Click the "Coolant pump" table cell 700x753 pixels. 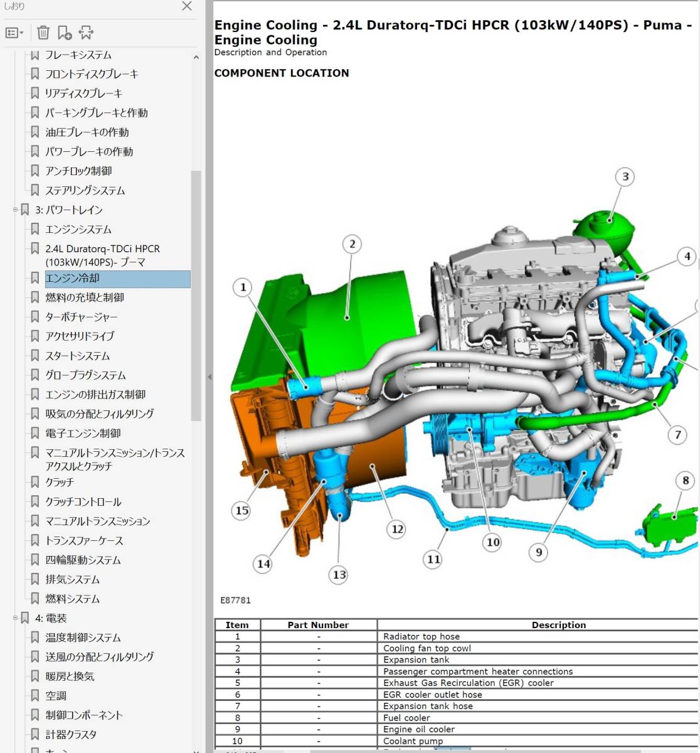pyautogui.click(x=538, y=741)
